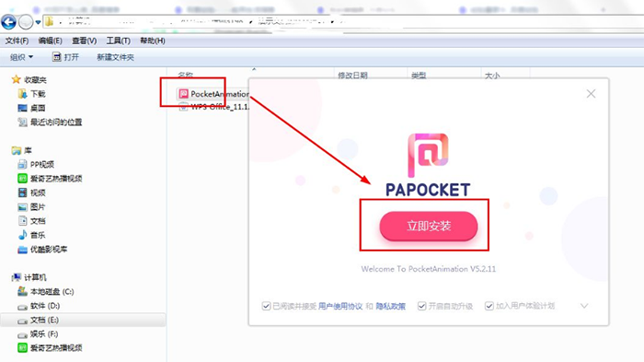The width and height of the screenshot is (644, 362).
Task: Open 本地磁盘 (C:) drive
Action: point(46,292)
